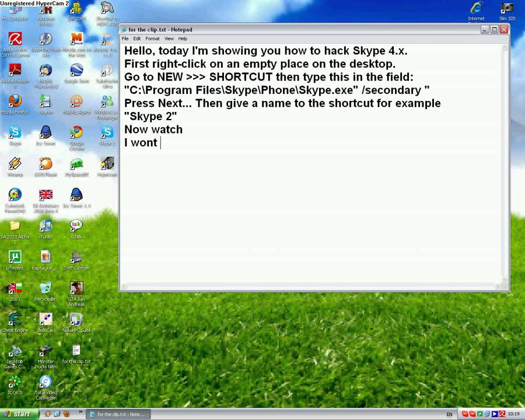
Task: Select the Slim 320 desktop icon
Action: (508, 12)
